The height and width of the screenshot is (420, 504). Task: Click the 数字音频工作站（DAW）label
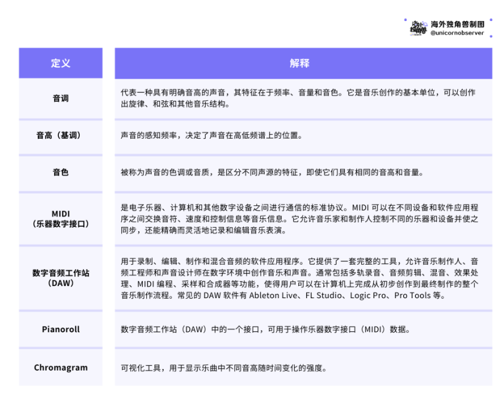click(60, 277)
